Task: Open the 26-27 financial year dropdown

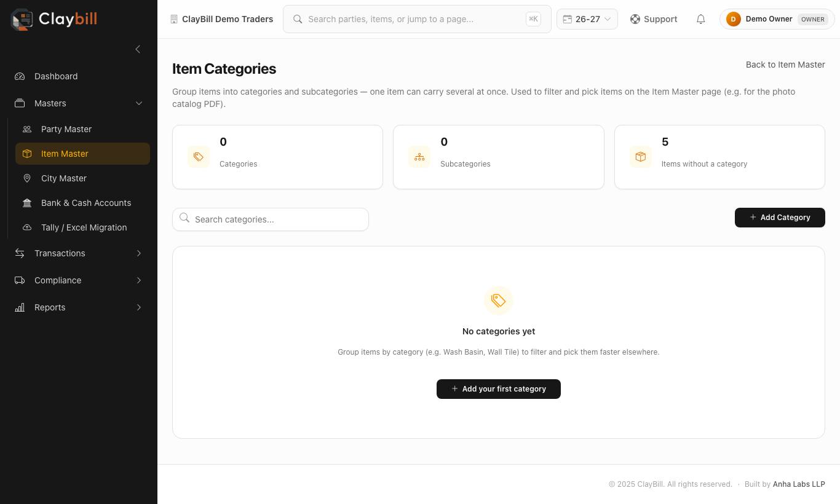Action: click(x=587, y=19)
